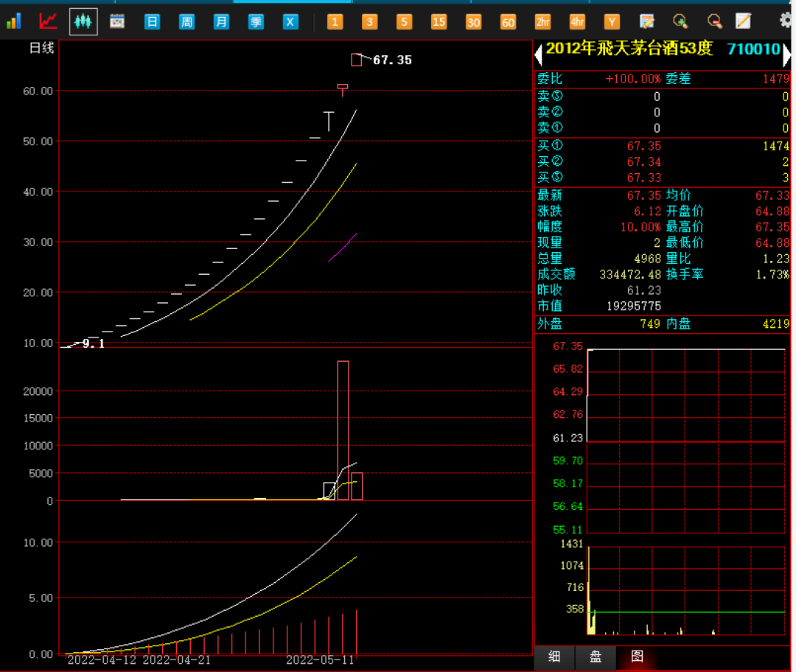Click the 67.35 high price marker label

pyautogui.click(x=392, y=60)
